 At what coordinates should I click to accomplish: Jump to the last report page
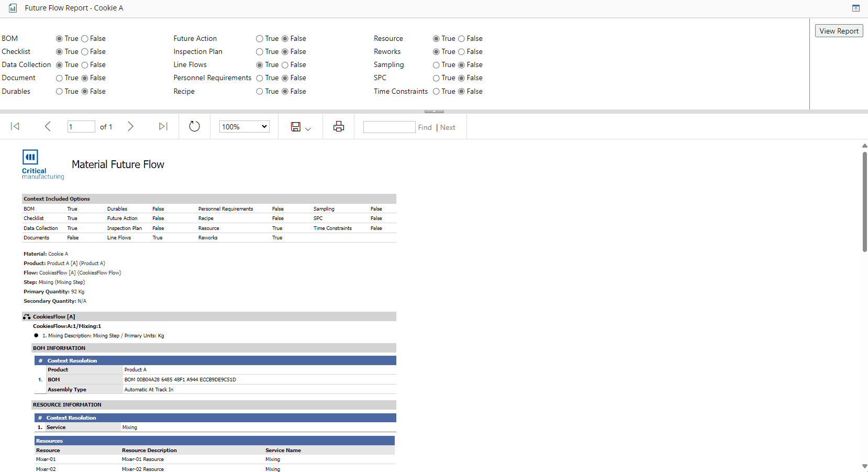tap(163, 126)
